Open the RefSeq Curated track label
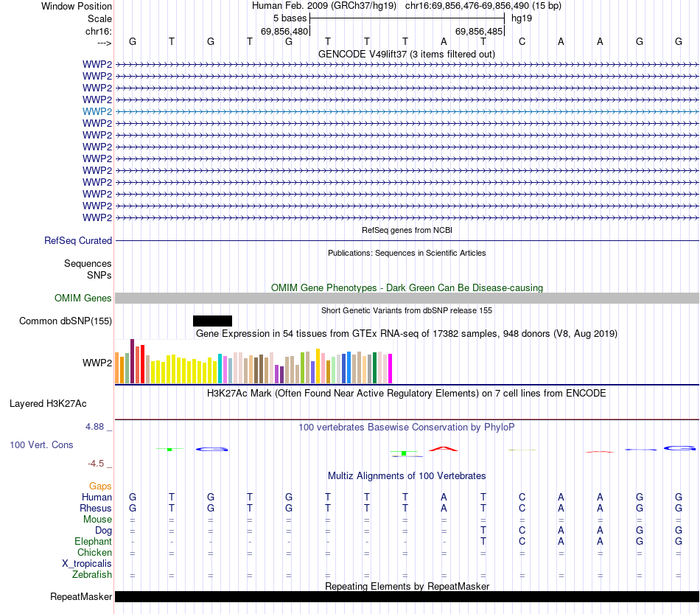This screenshot has width=700, height=614. point(78,241)
